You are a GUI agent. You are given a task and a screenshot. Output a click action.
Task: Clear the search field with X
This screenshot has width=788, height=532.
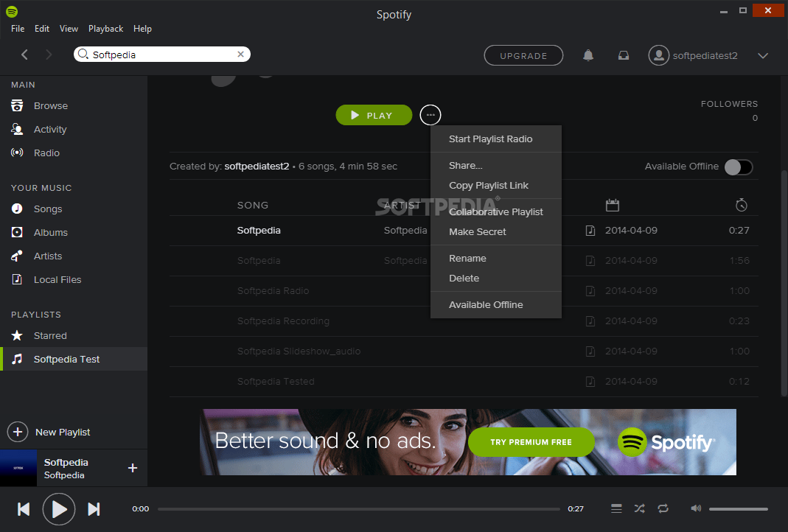[x=241, y=55]
